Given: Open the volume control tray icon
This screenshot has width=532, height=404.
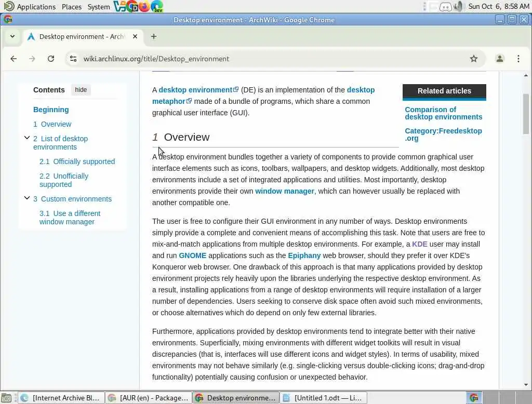Looking at the screenshot, I should [458, 6].
